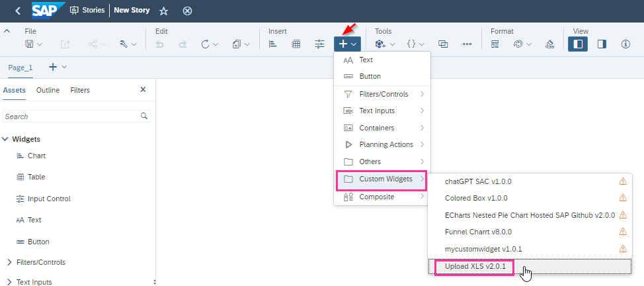Toggle the right side panel view
This screenshot has height=286, width=644.
tap(602, 44)
